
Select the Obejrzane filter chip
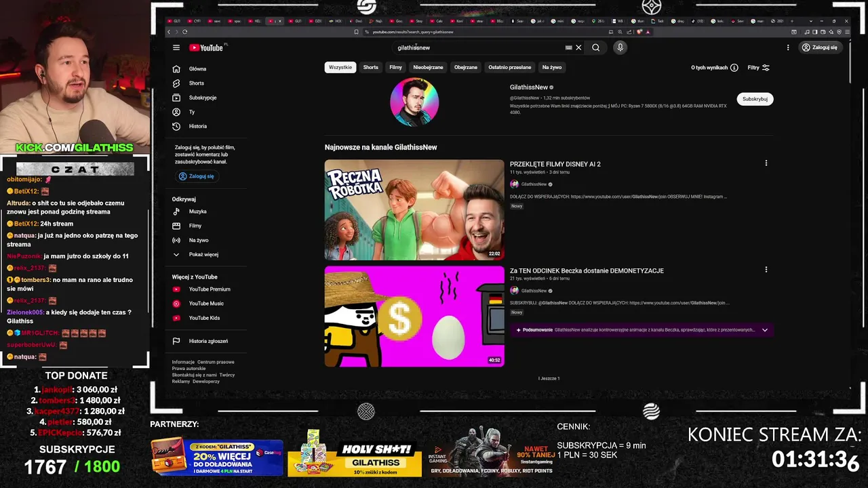pyautogui.click(x=466, y=67)
